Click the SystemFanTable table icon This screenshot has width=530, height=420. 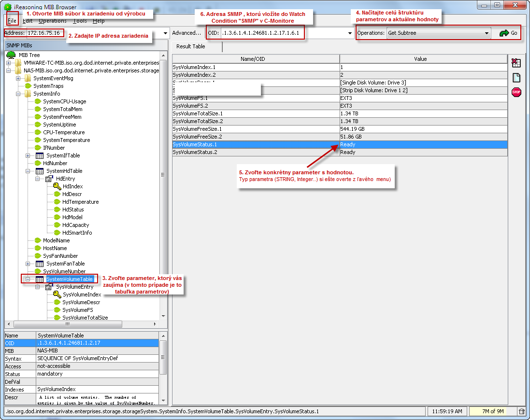click(x=40, y=264)
